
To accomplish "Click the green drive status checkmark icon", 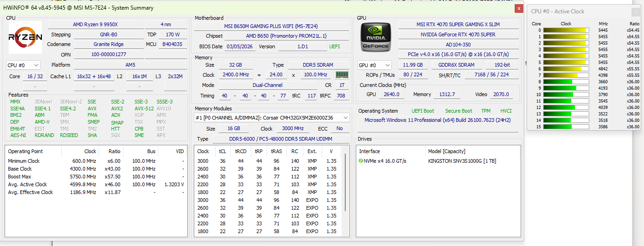I will (x=361, y=161).
